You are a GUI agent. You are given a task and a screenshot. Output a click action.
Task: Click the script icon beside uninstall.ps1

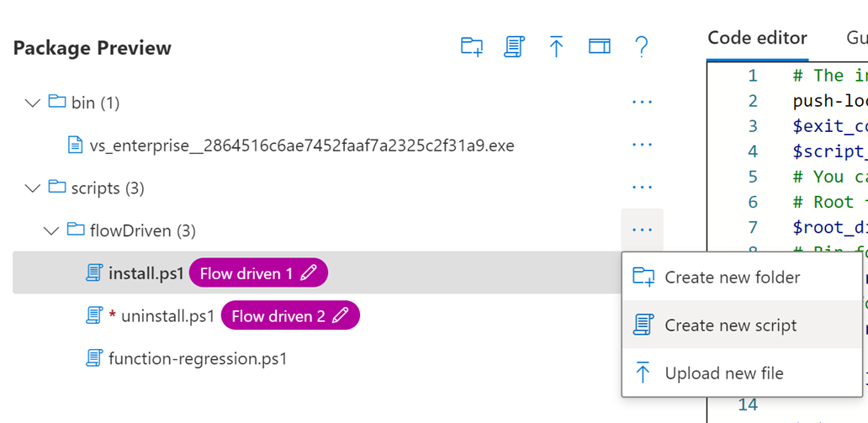point(95,315)
